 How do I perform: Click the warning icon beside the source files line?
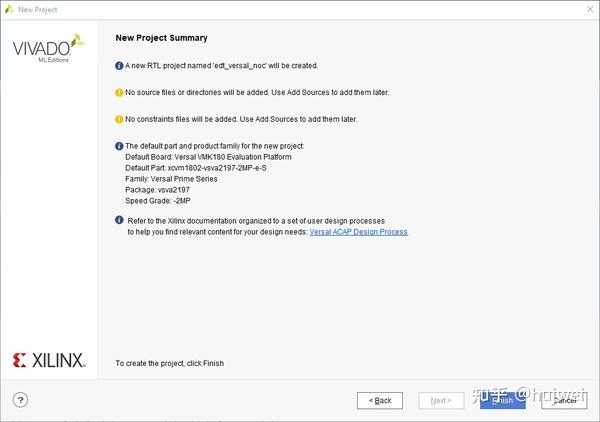(x=119, y=93)
